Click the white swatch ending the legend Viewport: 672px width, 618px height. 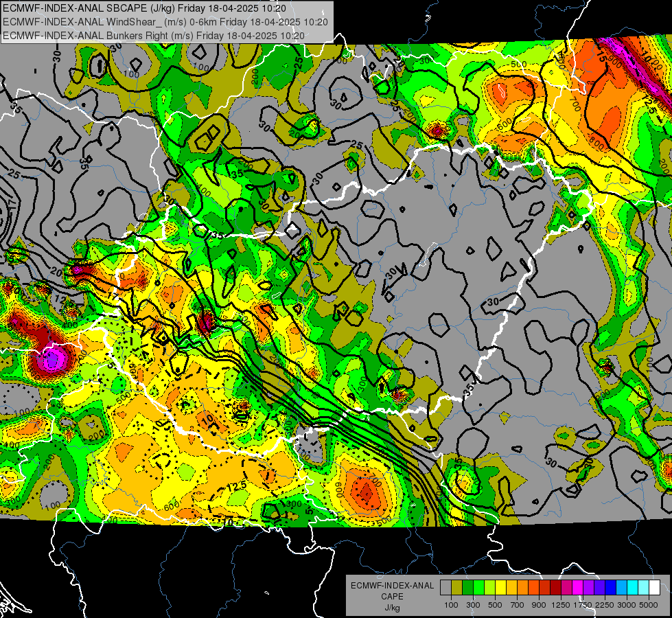click(x=654, y=588)
